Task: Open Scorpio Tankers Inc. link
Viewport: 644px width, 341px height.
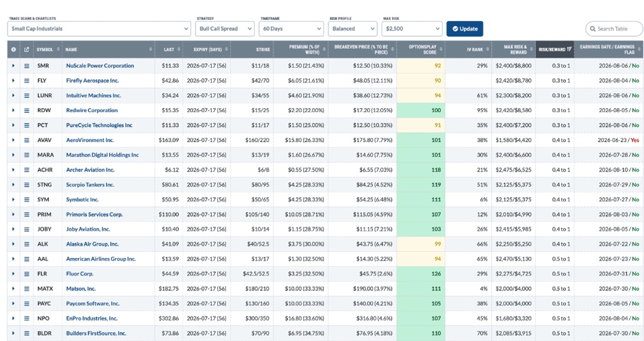Action: [x=90, y=185]
